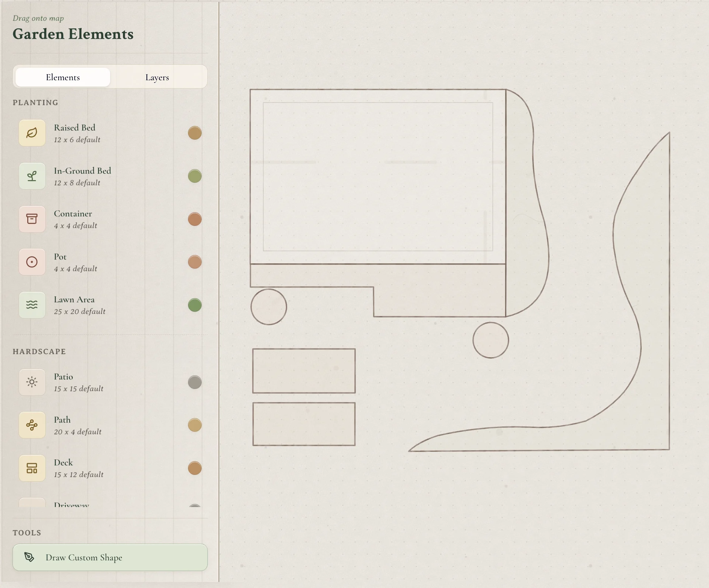Viewport: 709px width, 588px height.
Task: Click the pen icon in Draw Custom Shape
Action: coord(29,557)
